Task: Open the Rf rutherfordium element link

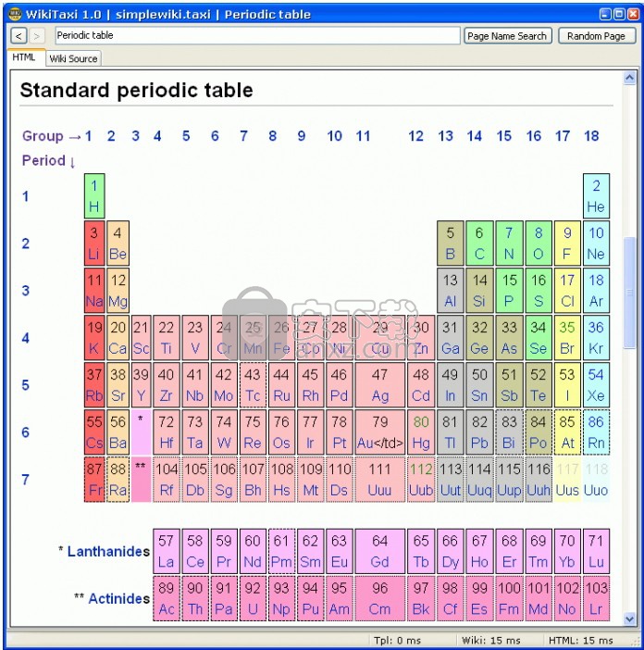Action: click(x=166, y=490)
